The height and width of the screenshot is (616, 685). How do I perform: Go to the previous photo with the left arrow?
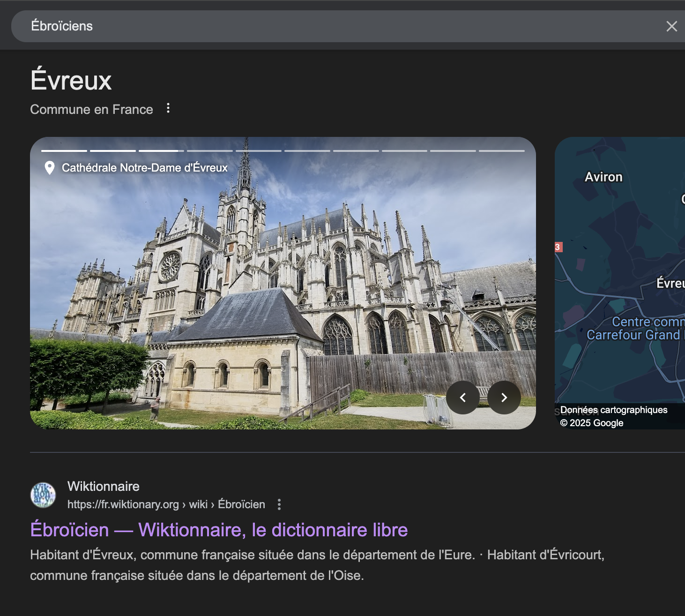click(462, 398)
